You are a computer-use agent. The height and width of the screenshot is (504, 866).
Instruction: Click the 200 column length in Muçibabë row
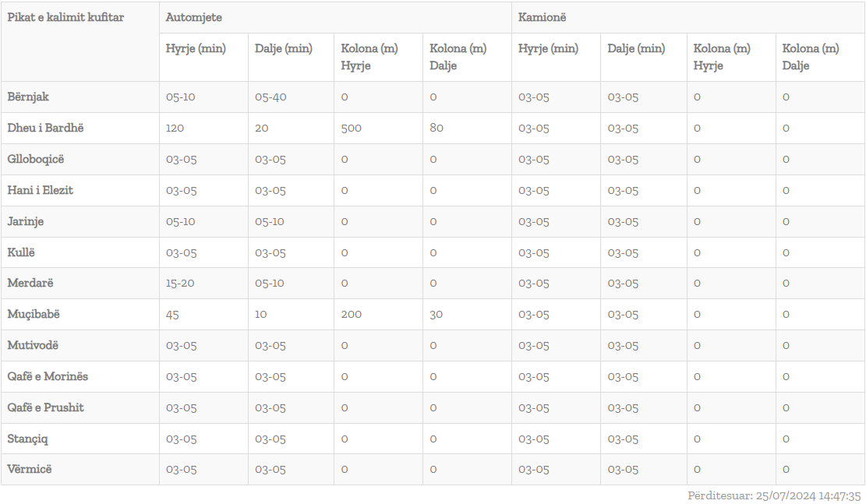click(x=352, y=315)
